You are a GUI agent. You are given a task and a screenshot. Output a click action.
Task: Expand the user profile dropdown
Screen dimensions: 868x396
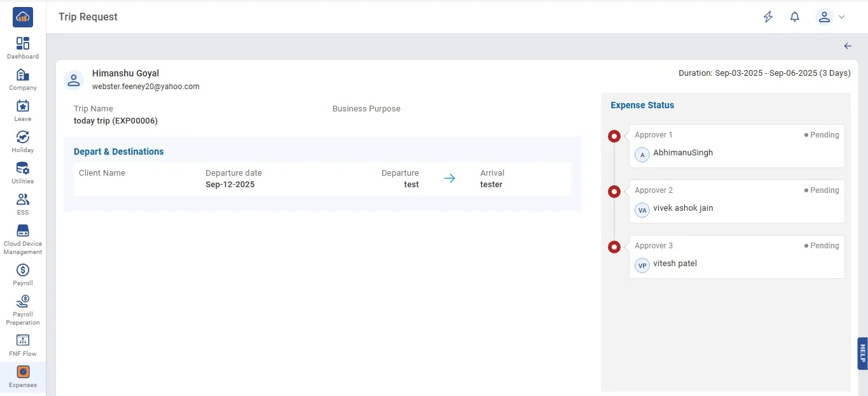coord(830,17)
